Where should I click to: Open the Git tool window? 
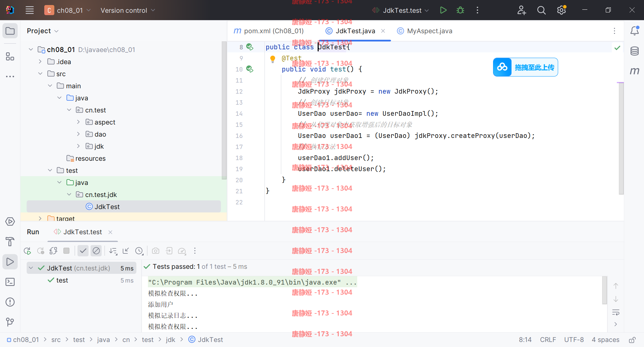point(10,322)
